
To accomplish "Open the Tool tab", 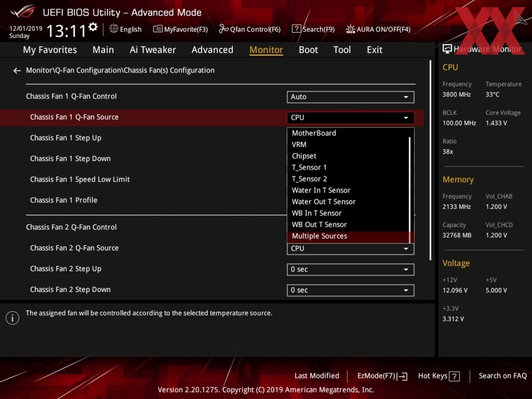I will click(x=342, y=50).
